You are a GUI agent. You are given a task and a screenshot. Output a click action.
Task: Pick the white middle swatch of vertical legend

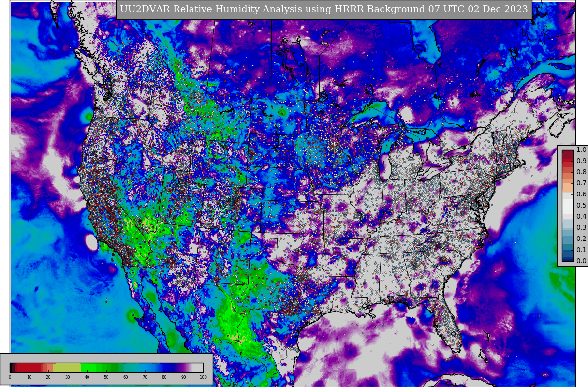(568, 206)
